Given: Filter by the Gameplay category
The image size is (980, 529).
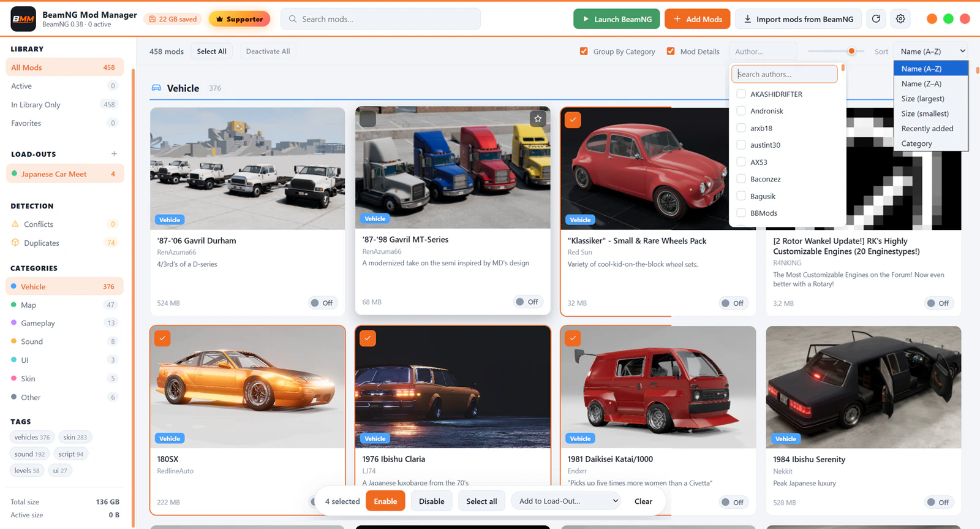Looking at the screenshot, I should pyautogui.click(x=65, y=323).
